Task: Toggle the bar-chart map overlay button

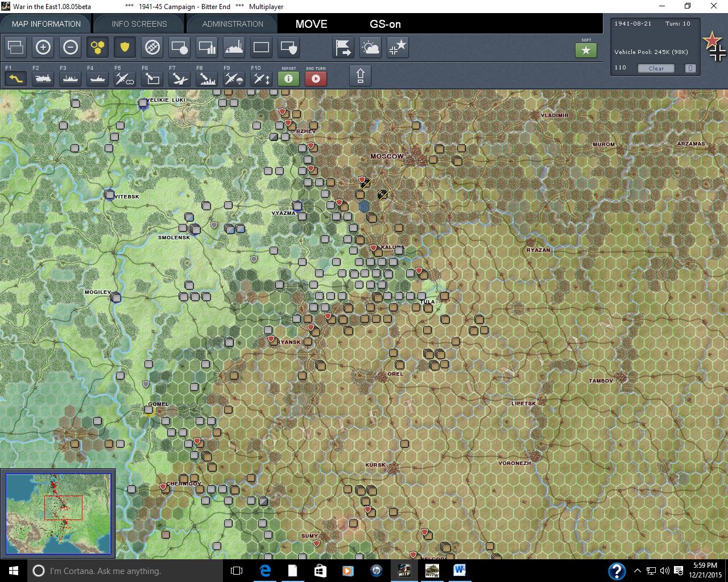Action: [x=206, y=47]
